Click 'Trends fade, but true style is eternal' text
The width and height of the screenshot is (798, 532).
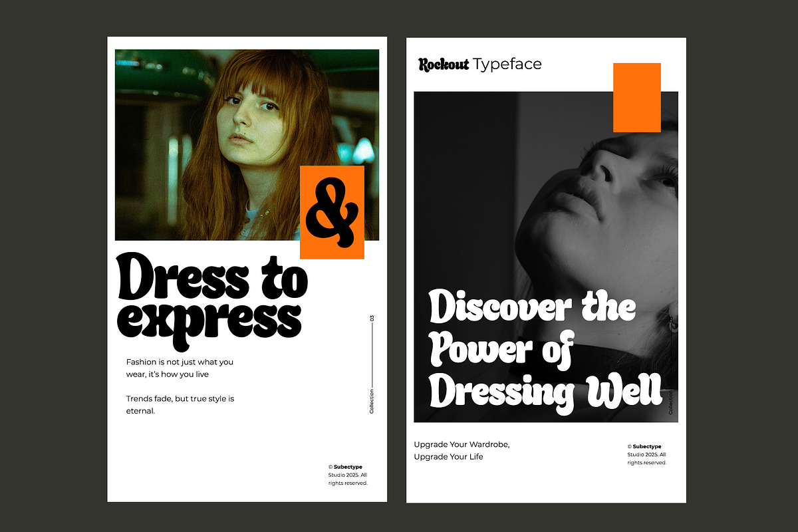[x=180, y=405]
